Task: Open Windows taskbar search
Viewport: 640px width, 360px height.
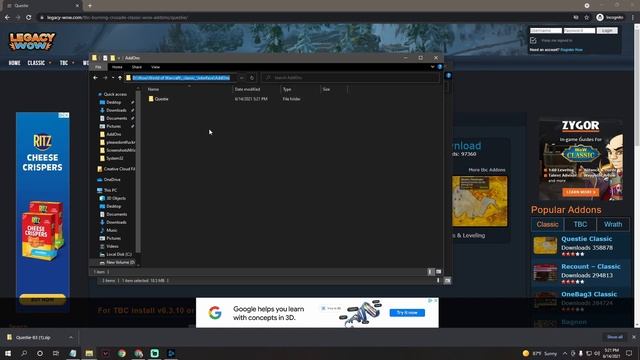Action: click(x=24, y=353)
